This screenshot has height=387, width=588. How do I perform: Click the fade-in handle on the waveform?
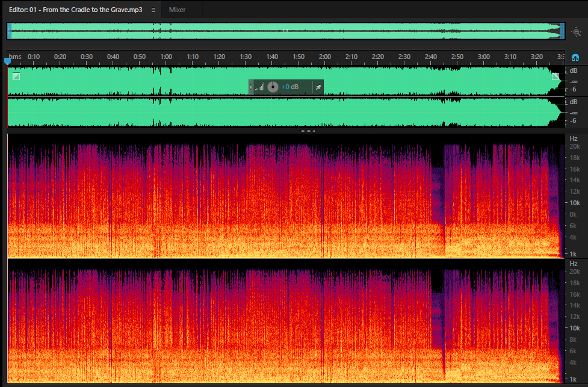[x=16, y=76]
